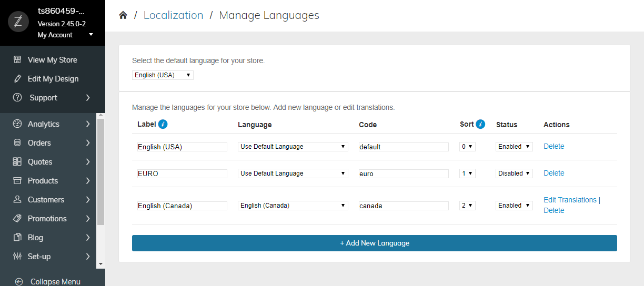The width and height of the screenshot is (644, 286).
Task: Change the Sort value for canada row
Action: pyautogui.click(x=467, y=206)
